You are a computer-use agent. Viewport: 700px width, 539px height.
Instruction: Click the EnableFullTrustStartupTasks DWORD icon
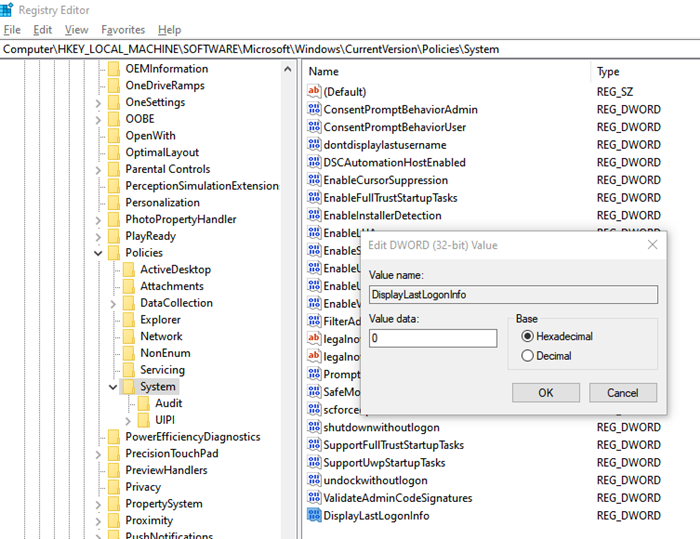(x=314, y=197)
